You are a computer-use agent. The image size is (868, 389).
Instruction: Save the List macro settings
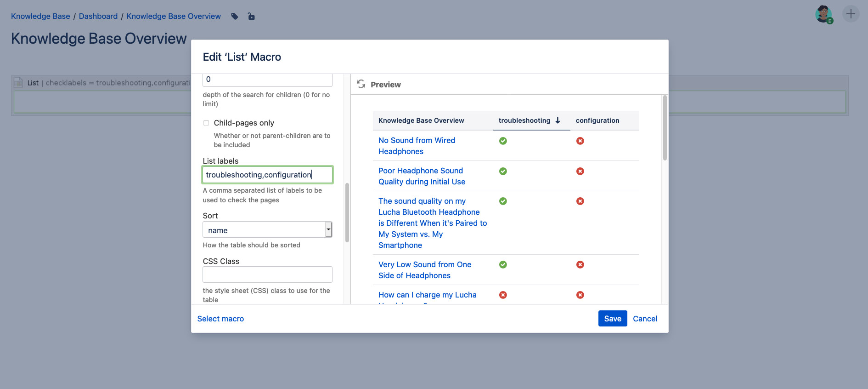coord(612,319)
